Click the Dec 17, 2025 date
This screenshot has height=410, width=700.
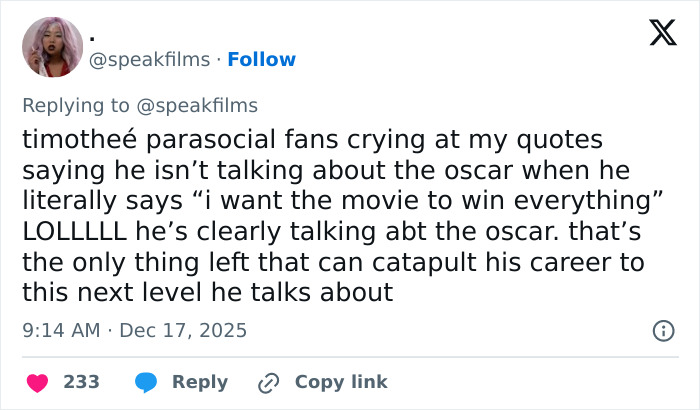pos(182,329)
